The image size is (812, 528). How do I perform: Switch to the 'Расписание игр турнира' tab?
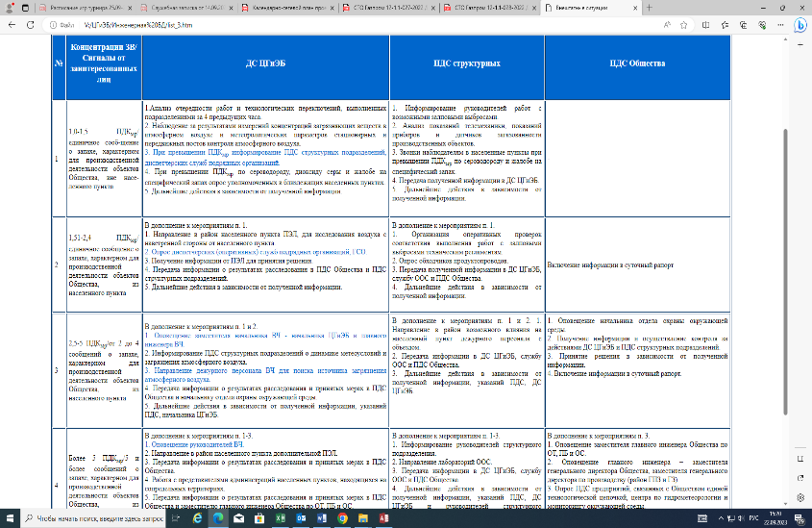(86, 8)
